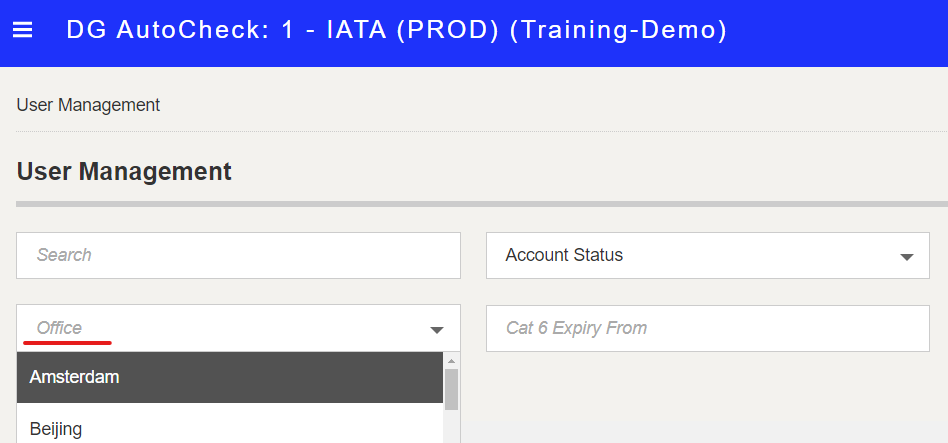Click the red underline beneath Office
The height and width of the screenshot is (443, 948).
(67, 343)
